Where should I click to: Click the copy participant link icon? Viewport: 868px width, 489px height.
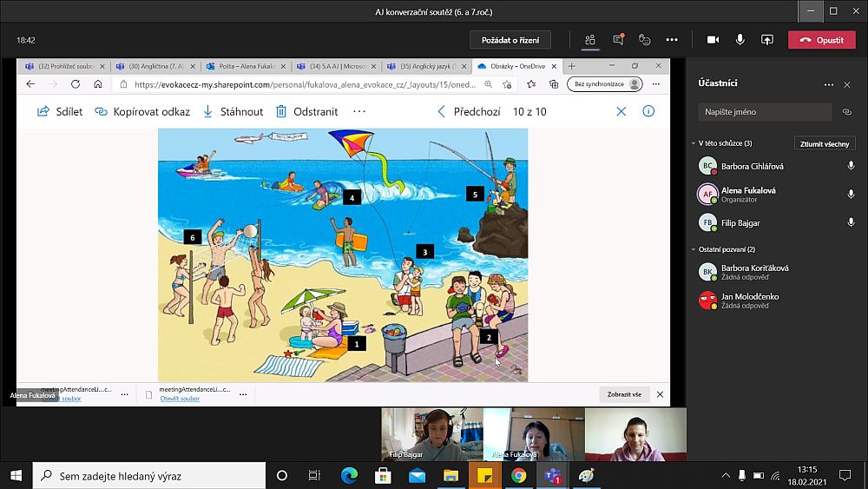point(847,112)
